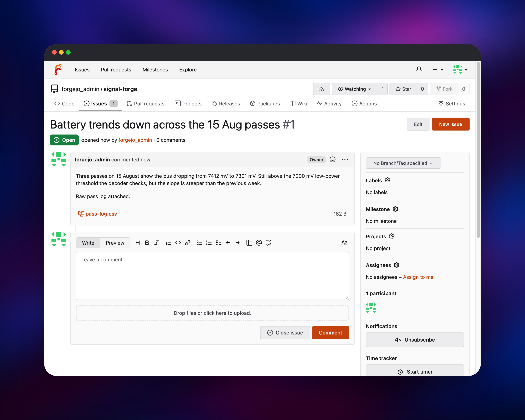This screenshot has width=525, height=420.
Task: Open the comment options ellipsis menu
Action: [x=345, y=159]
